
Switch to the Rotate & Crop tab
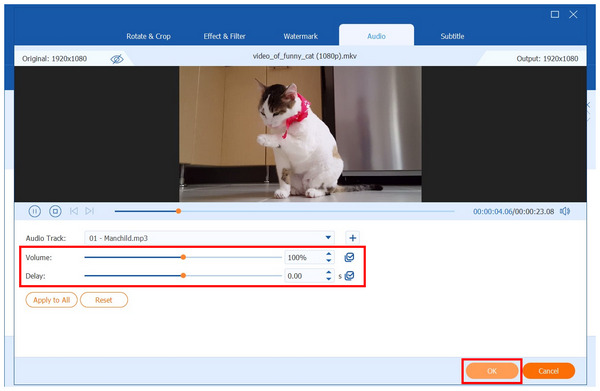[148, 36]
